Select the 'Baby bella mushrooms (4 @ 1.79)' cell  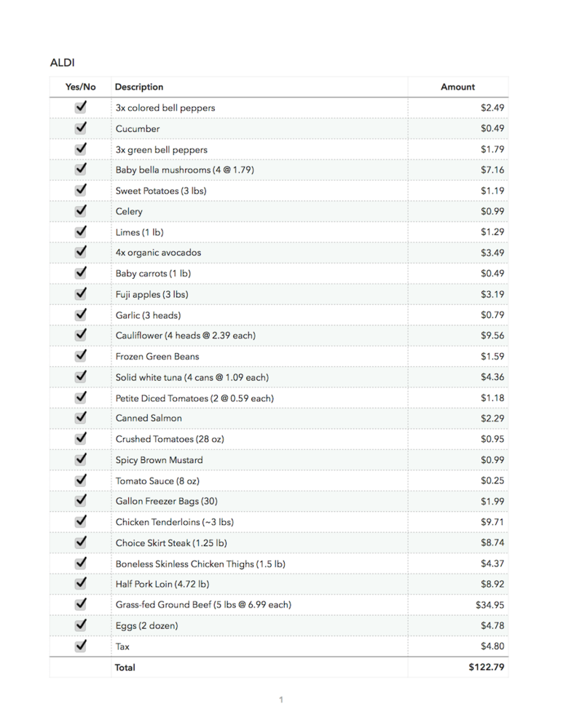pyautogui.click(x=259, y=170)
